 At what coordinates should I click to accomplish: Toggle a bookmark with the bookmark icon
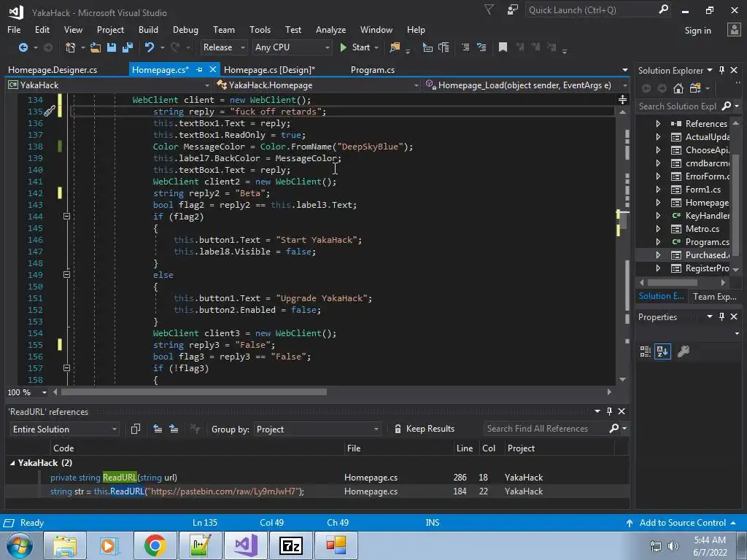tap(503, 47)
